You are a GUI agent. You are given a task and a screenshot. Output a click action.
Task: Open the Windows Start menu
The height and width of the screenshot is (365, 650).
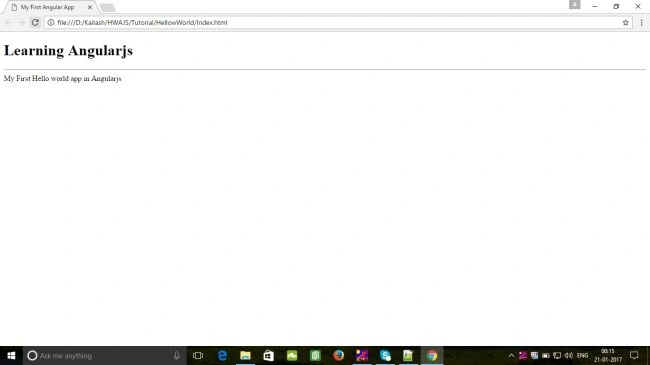pos(11,355)
